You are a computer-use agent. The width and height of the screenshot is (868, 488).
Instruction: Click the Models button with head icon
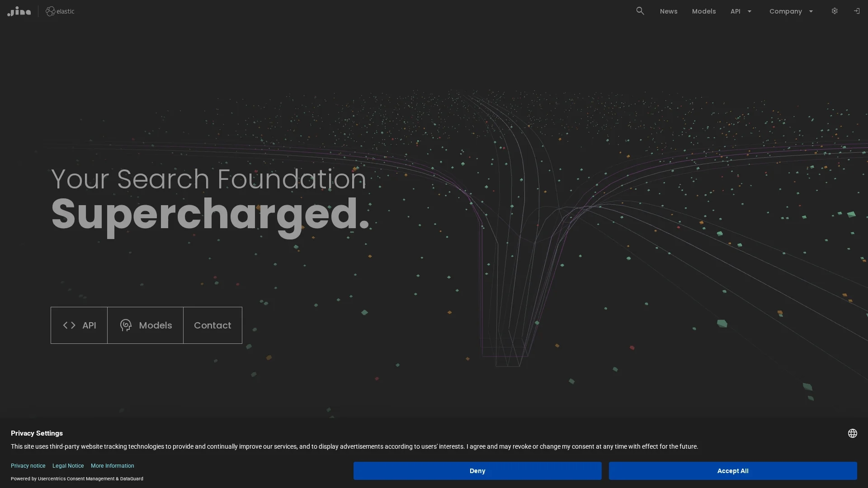coord(145,325)
